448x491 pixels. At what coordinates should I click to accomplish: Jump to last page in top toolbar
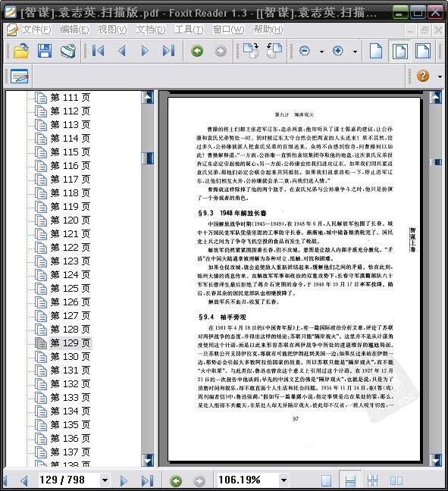168,51
